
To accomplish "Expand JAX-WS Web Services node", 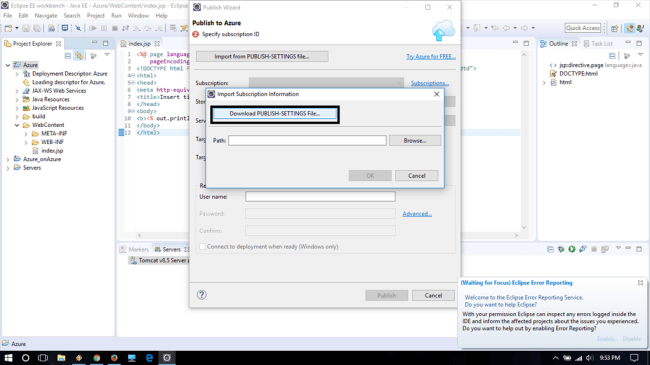I will [x=17, y=91].
